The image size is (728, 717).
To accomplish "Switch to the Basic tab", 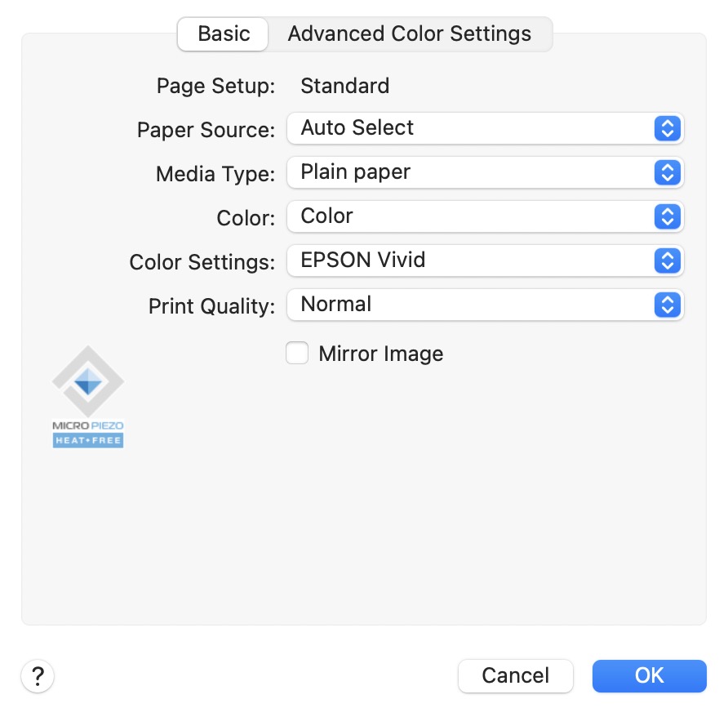I will [224, 34].
